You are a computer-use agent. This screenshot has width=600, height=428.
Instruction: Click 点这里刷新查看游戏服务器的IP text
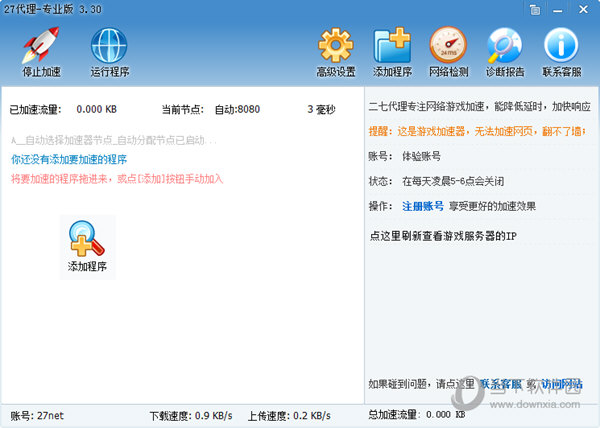[443, 236]
